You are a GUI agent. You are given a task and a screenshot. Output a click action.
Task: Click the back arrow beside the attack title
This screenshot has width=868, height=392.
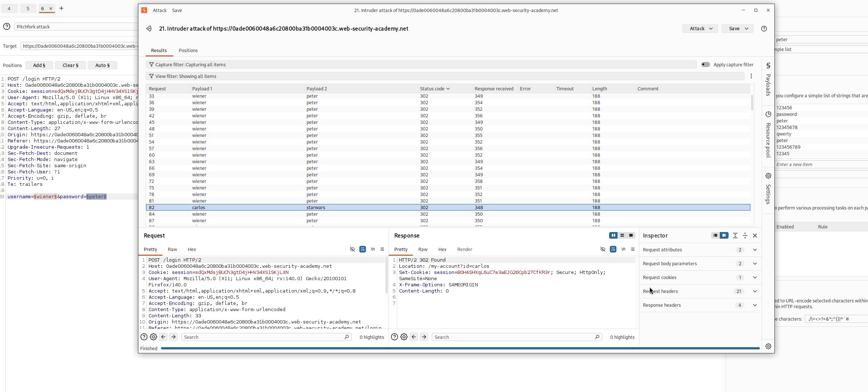149,28
